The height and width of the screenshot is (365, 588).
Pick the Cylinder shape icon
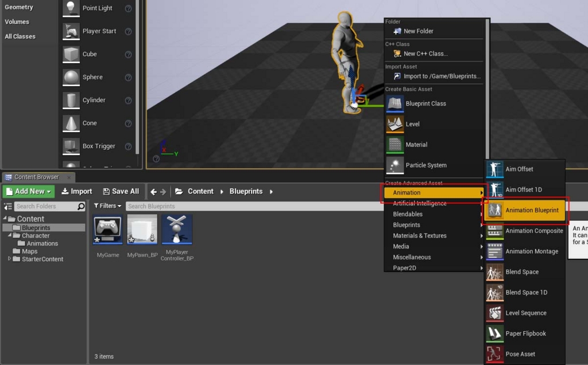click(71, 100)
